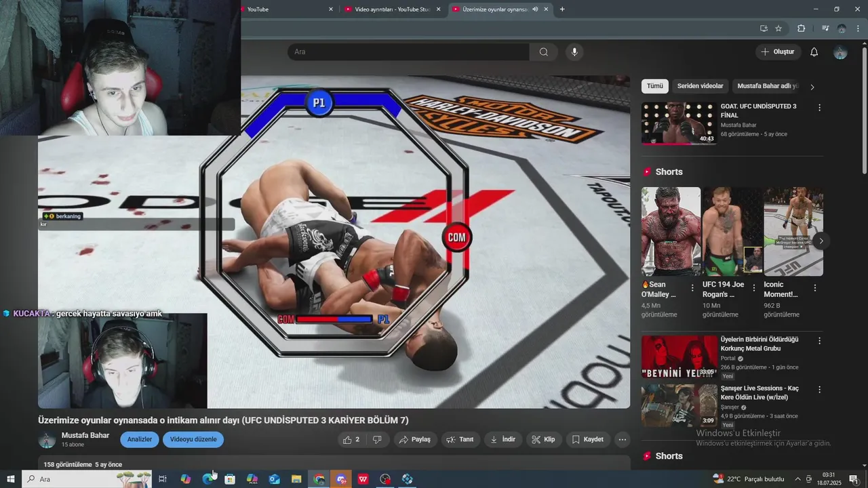Screen dimensions: 868x488
Task: Click Videoyu düzenle button
Action: coord(193,439)
